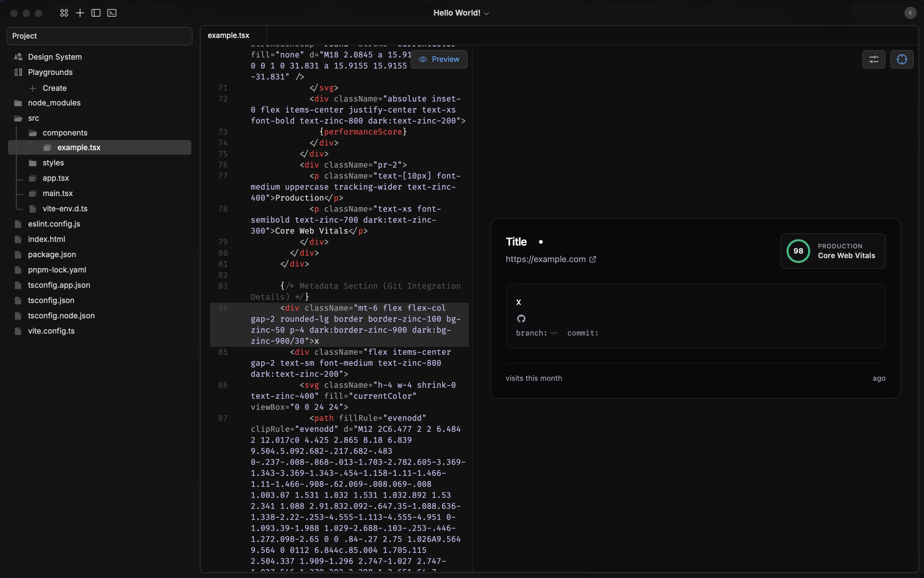Click line number 84 in gutter
Screen dimensions: 924x578
223,308
